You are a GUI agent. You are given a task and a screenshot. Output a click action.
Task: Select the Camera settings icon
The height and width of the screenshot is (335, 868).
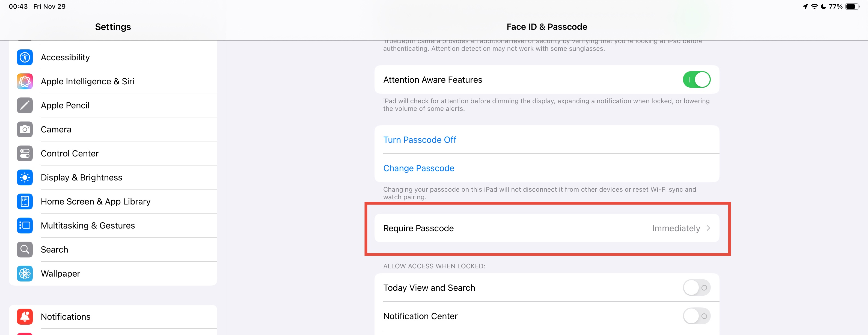click(x=25, y=129)
